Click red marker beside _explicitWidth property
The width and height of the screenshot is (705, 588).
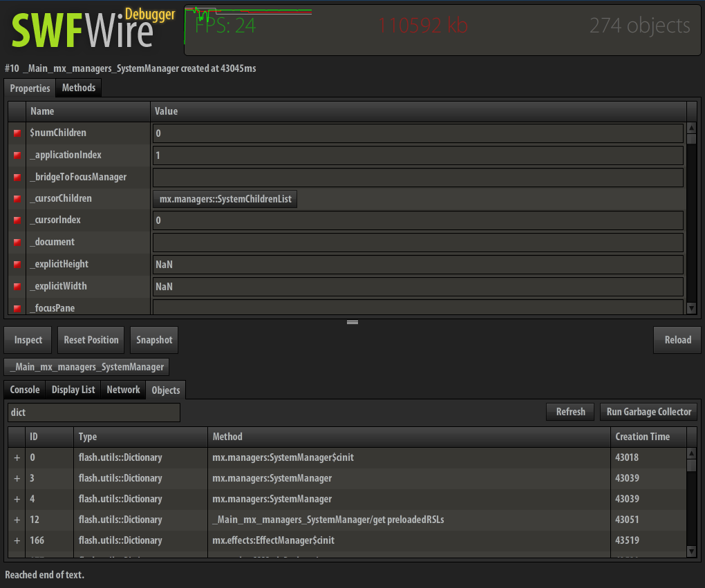[17, 286]
